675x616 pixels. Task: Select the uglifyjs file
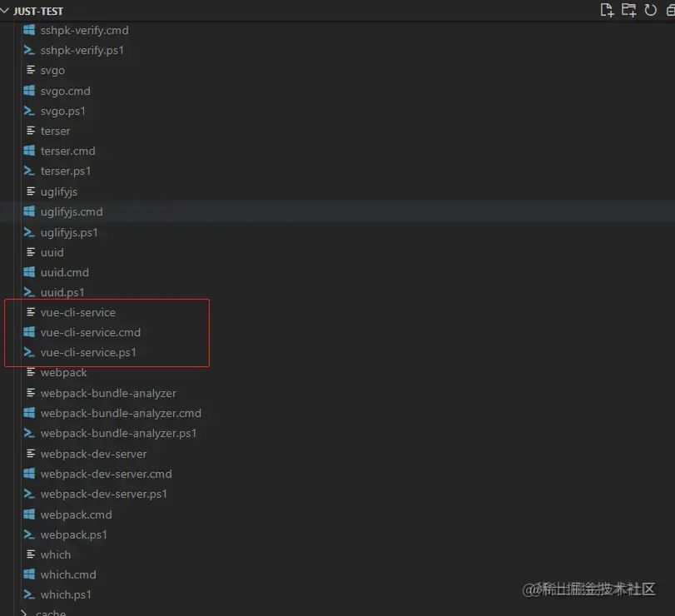(59, 191)
